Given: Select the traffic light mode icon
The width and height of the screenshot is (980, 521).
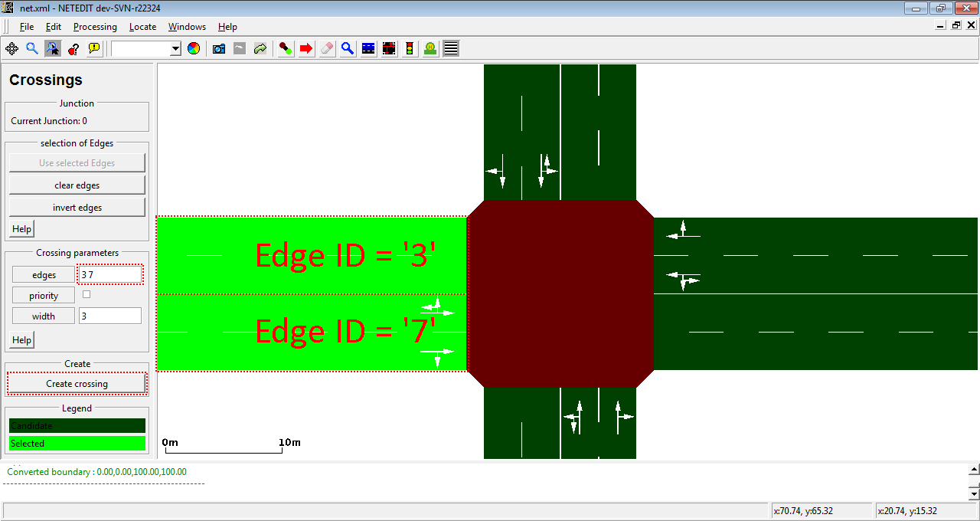Looking at the screenshot, I should (x=410, y=48).
